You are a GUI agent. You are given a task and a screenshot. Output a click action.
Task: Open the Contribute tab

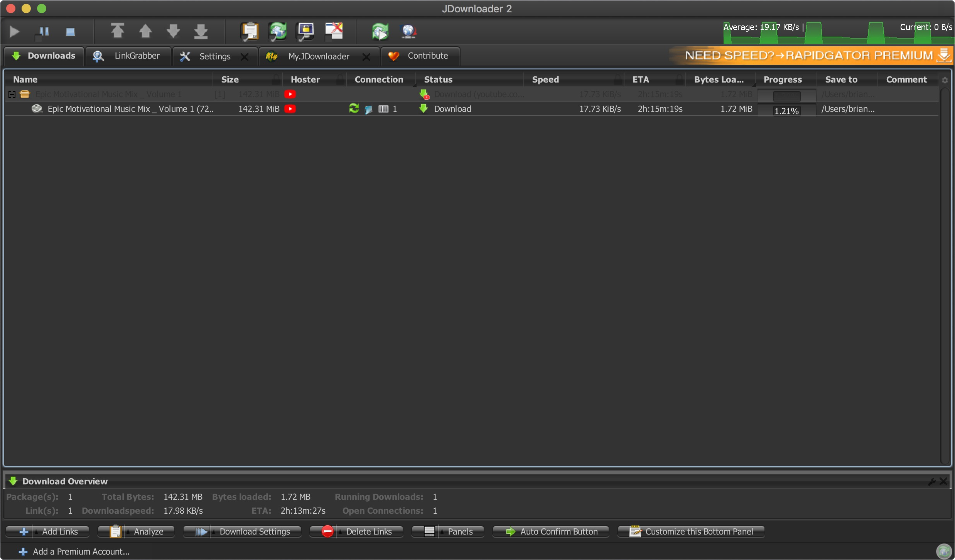(420, 56)
